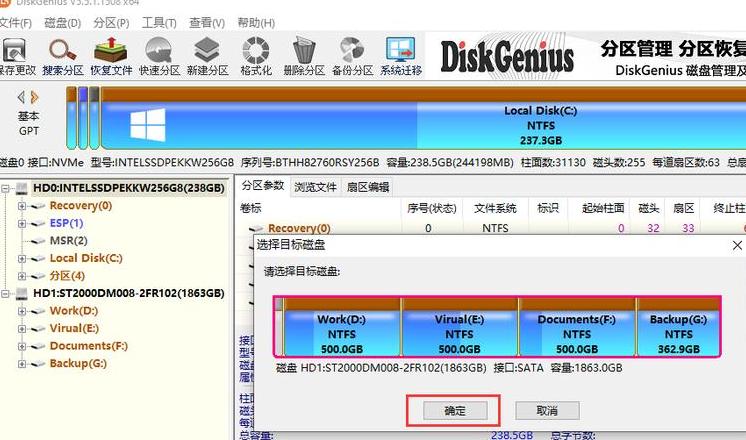The image size is (746, 440).
Task: Expand the ESP(1) tree node
Action: click(x=21, y=224)
